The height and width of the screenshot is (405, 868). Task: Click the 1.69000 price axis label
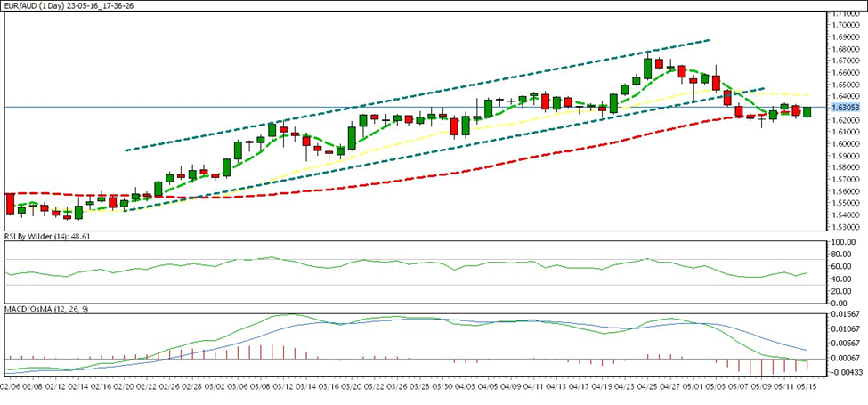tap(846, 37)
